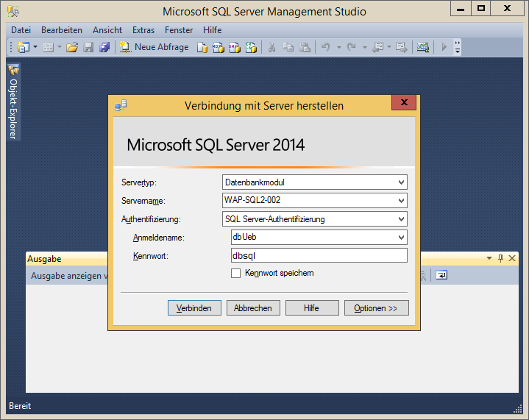Click the Ausgabe panel title
Screen dimensions: 529x420
(44, 259)
